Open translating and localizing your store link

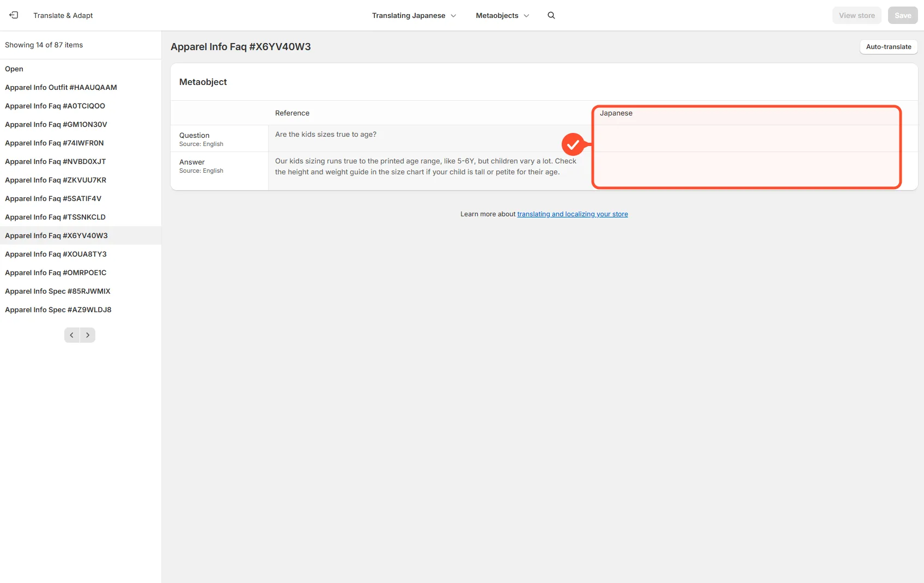[x=573, y=214]
